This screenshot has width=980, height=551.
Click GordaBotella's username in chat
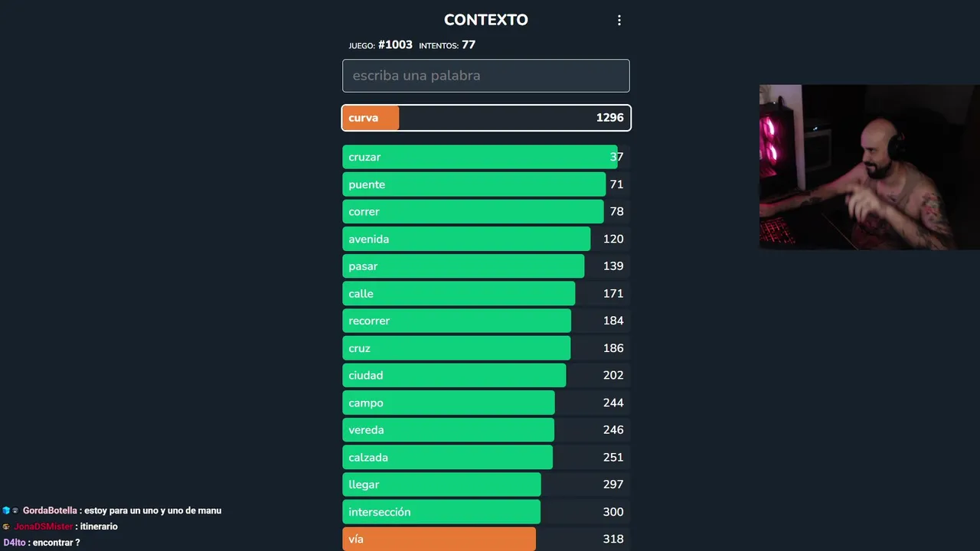click(50, 510)
